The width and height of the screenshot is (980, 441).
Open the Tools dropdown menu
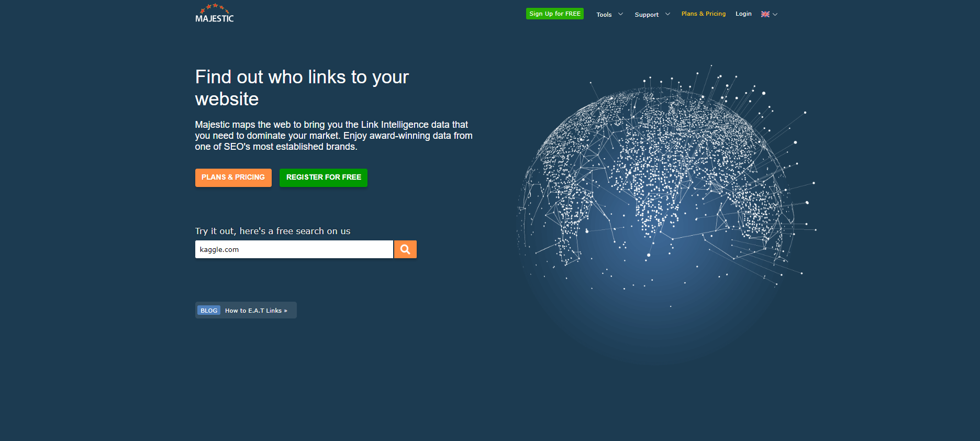pos(604,15)
